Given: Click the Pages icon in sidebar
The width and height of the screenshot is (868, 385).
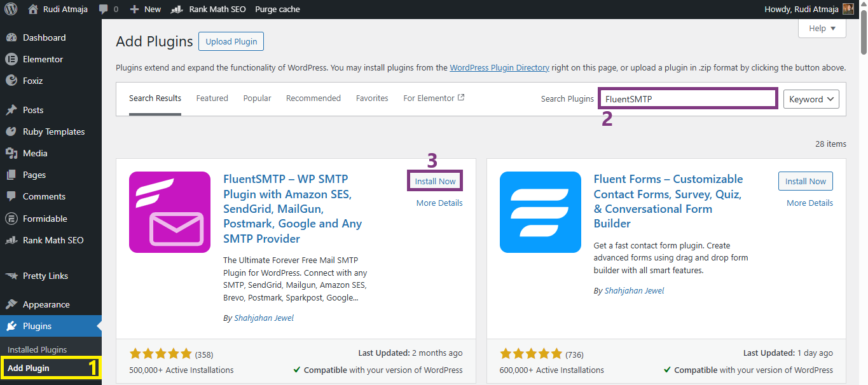Looking at the screenshot, I should click(x=11, y=175).
